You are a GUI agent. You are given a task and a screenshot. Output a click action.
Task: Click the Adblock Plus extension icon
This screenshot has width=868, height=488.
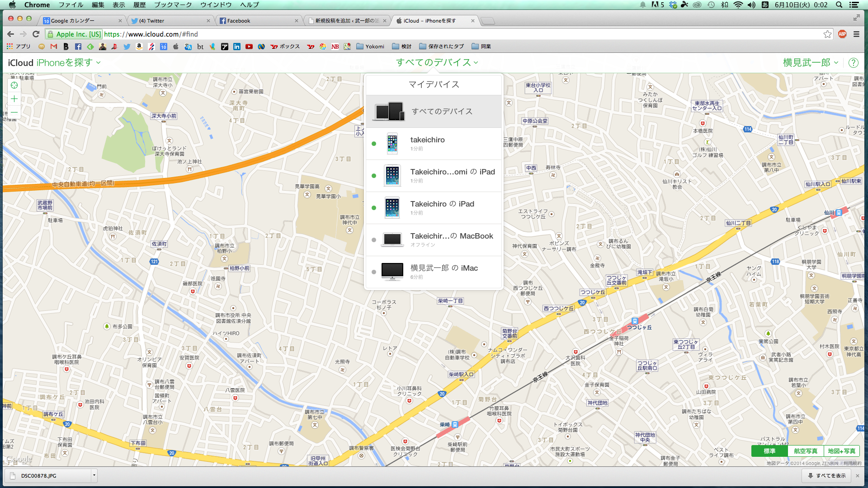(842, 34)
